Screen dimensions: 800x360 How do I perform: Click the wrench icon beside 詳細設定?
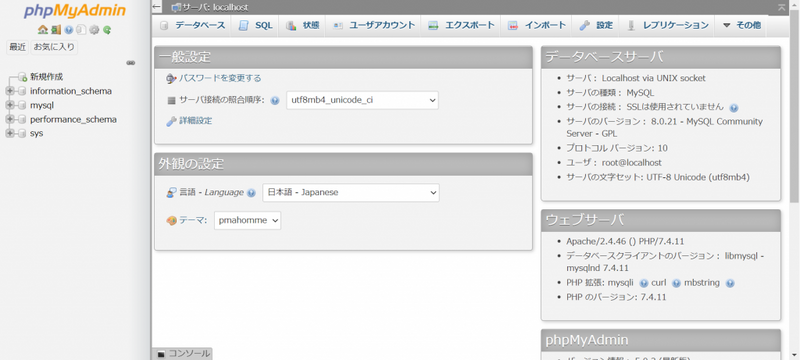171,121
